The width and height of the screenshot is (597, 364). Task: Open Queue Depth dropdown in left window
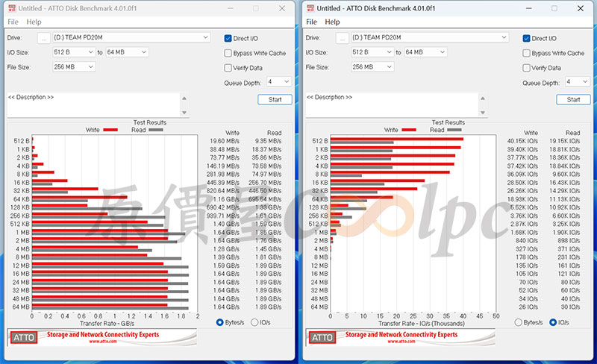point(279,82)
